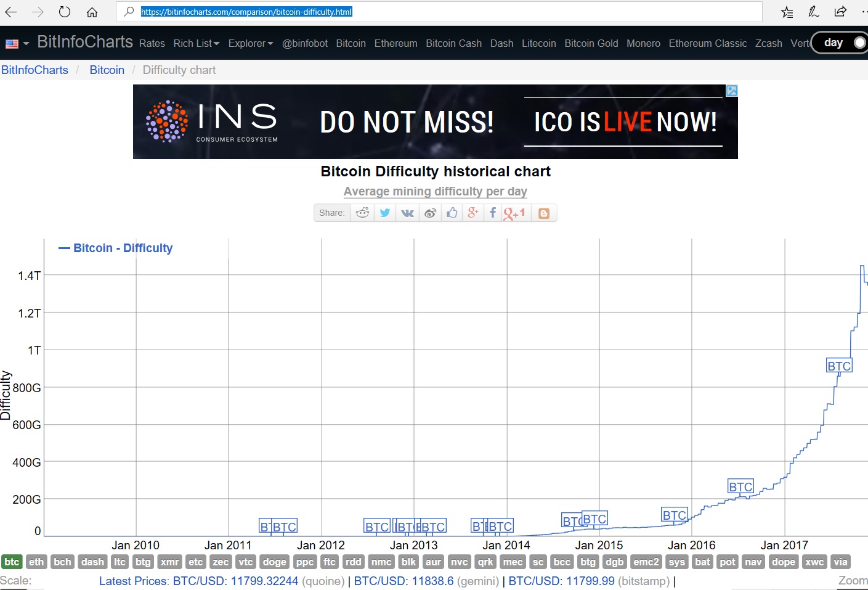Share the chart on Facebook
This screenshot has height=590, width=868.
(x=493, y=213)
